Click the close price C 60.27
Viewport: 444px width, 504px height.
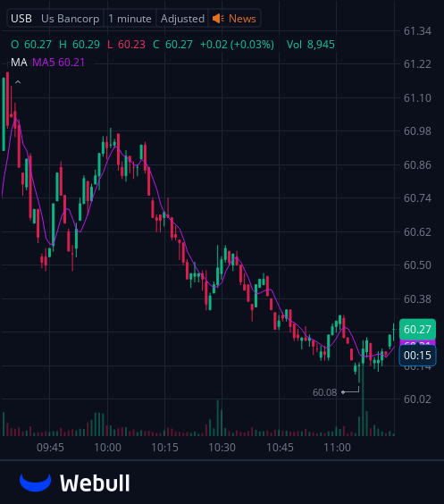tap(172, 45)
